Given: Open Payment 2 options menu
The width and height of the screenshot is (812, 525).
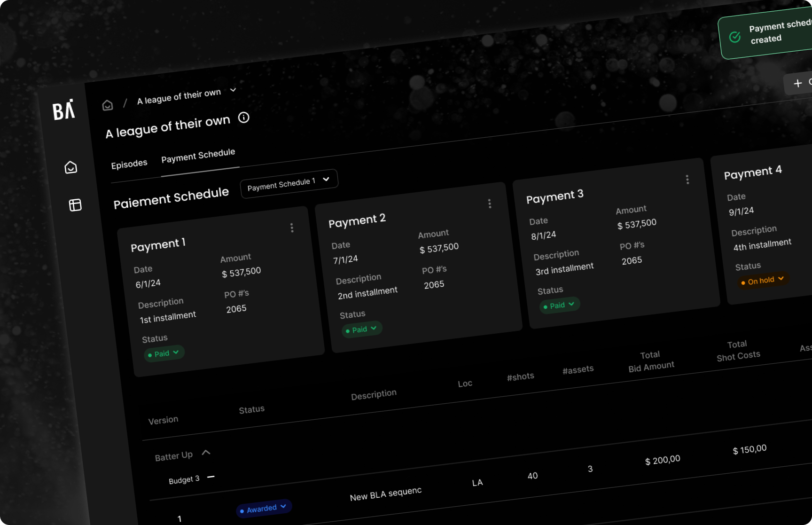Looking at the screenshot, I should (490, 204).
